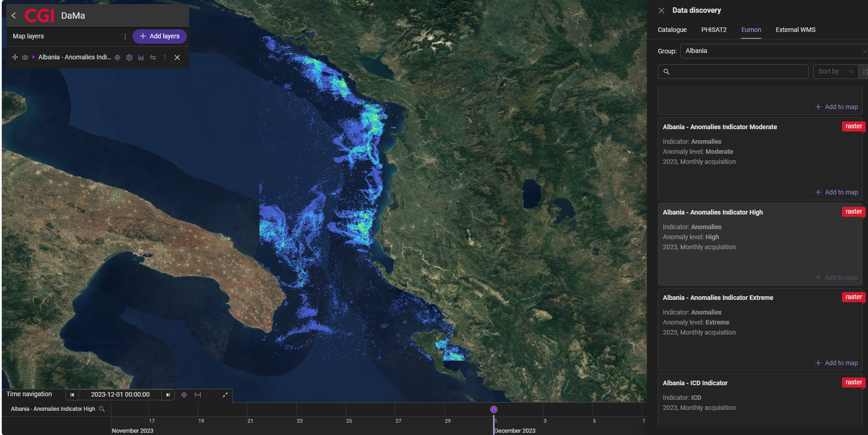Open Map layers three-dot options menu
Screen dimensions: 868x435
[125, 37]
